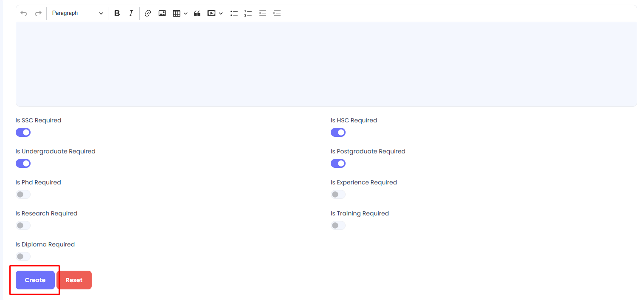Insert an image into the editor

point(162,13)
